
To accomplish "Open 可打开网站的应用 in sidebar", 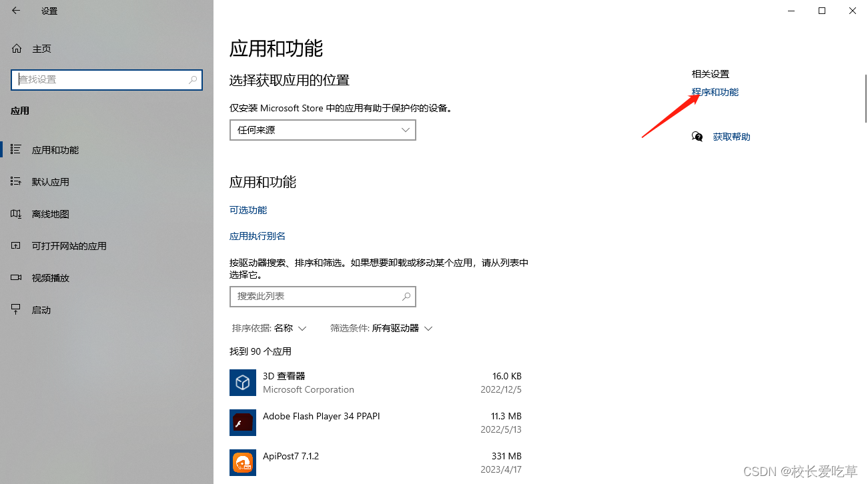I will [x=16, y=245].
